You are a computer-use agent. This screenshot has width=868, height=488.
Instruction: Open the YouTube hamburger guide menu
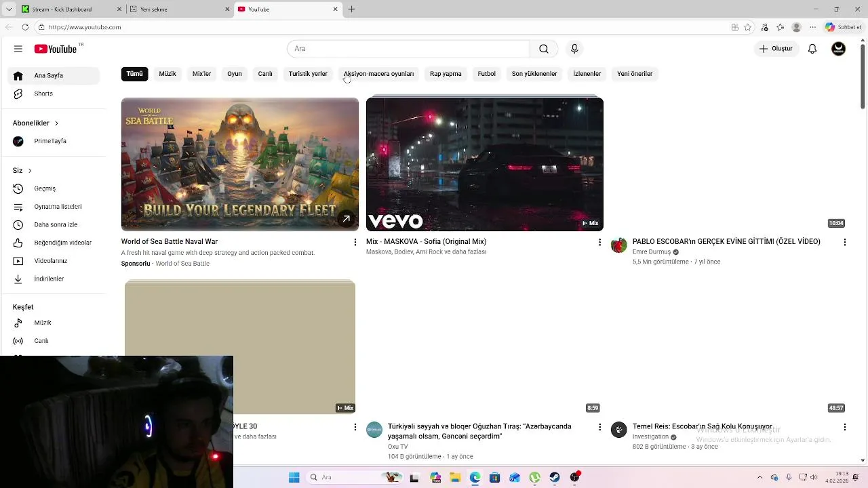(x=18, y=49)
